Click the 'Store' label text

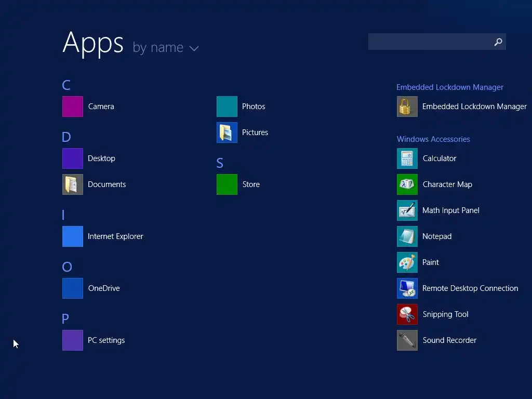251,184
